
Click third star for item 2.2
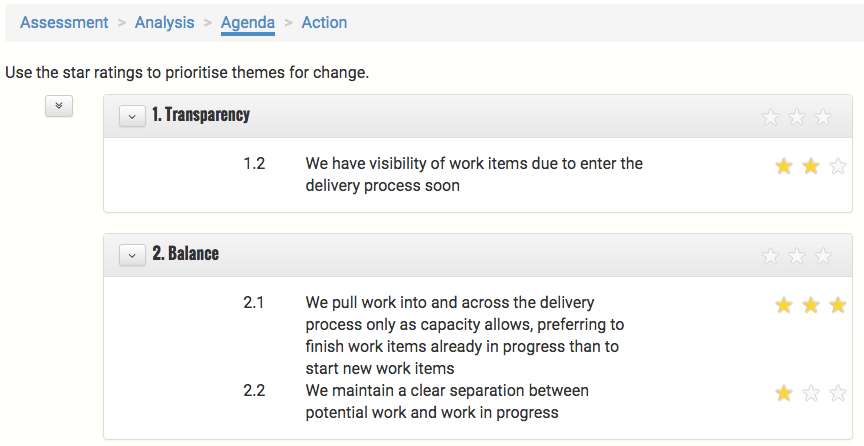(838, 394)
